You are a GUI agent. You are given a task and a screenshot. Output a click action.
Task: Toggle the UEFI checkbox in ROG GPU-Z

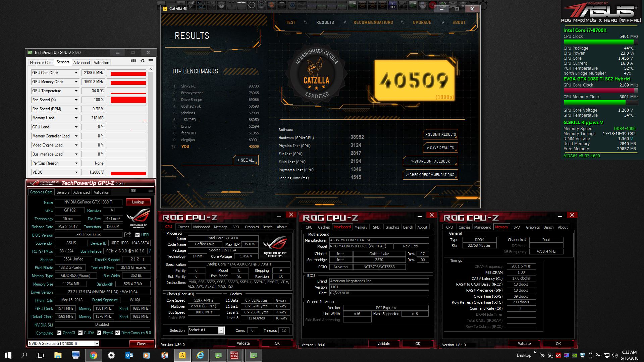click(x=137, y=235)
